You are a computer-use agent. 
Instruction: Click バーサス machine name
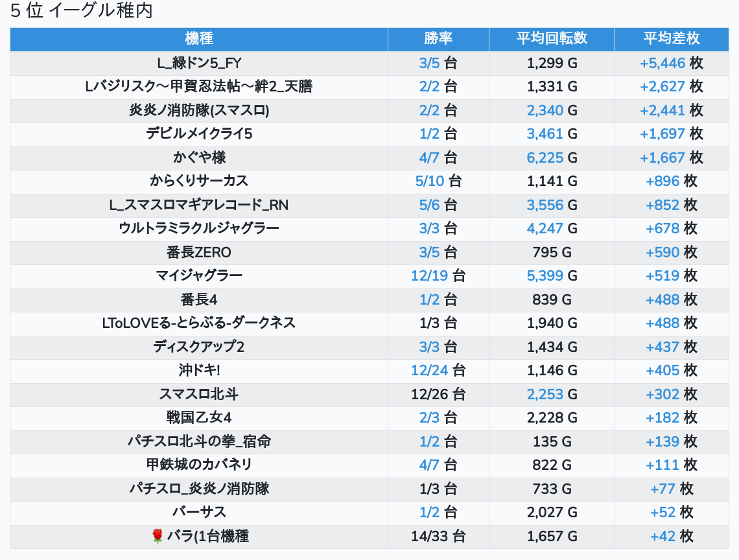[199, 513]
